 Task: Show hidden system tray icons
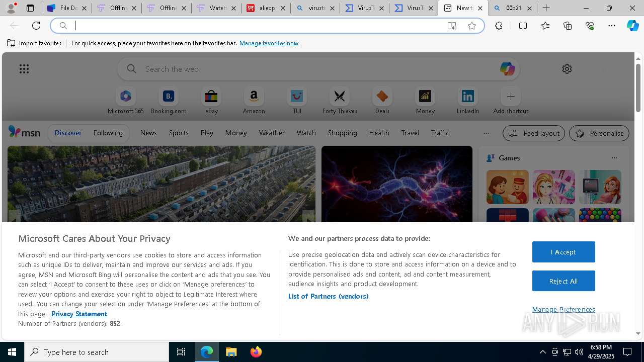point(542,352)
